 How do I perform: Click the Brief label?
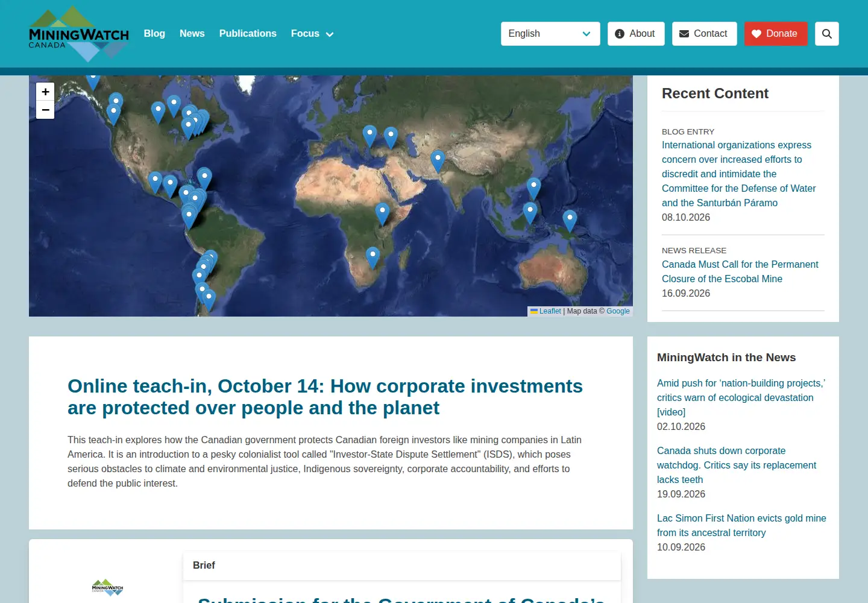pos(204,565)
